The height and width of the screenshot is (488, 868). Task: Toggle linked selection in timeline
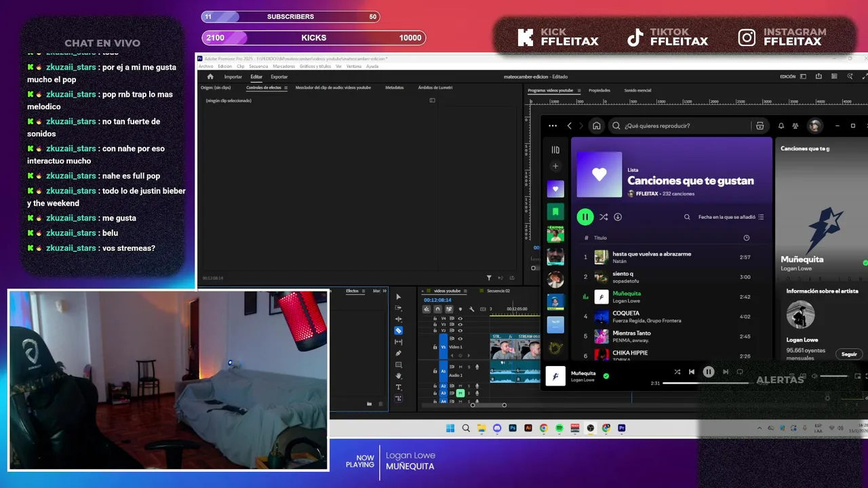click(x=449, y=309)
